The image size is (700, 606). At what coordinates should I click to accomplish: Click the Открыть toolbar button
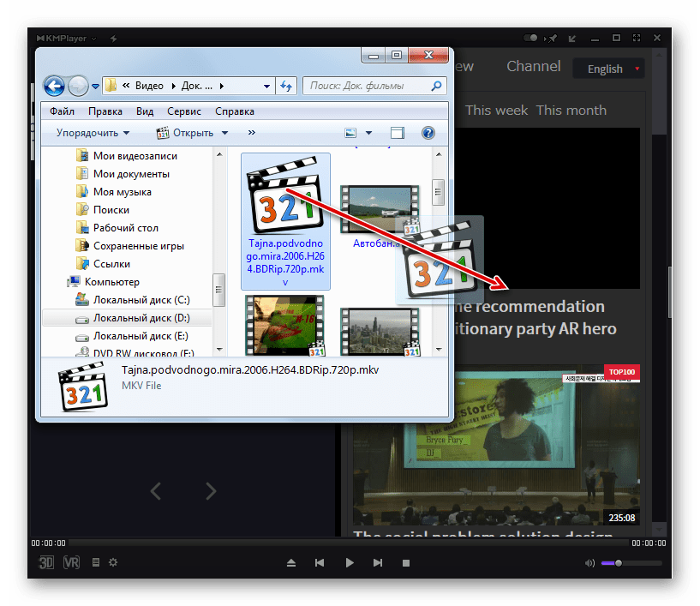[185, 133]
